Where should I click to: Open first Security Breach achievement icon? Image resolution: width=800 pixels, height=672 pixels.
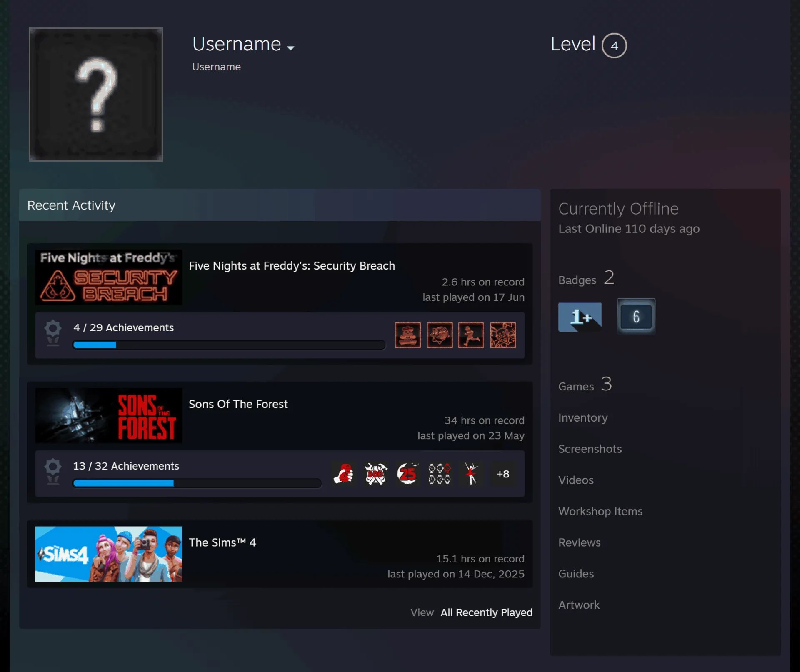coord(407,335)
